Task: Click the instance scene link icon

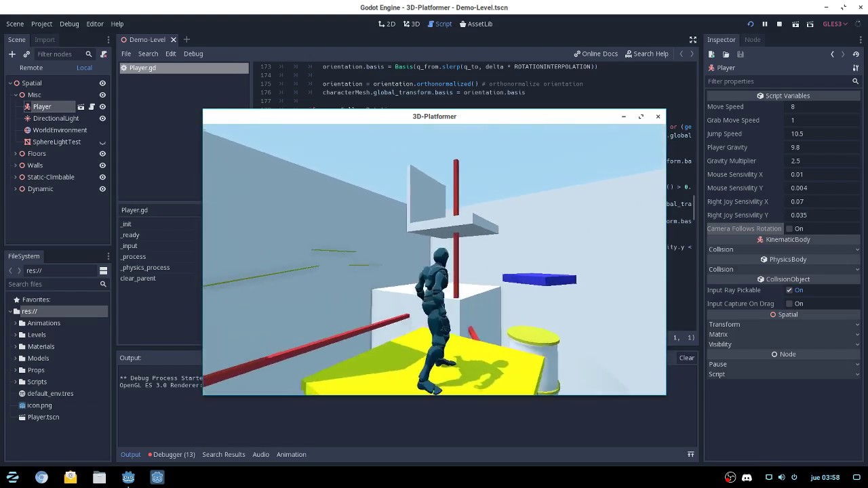Action: click(x=26, y=54)
